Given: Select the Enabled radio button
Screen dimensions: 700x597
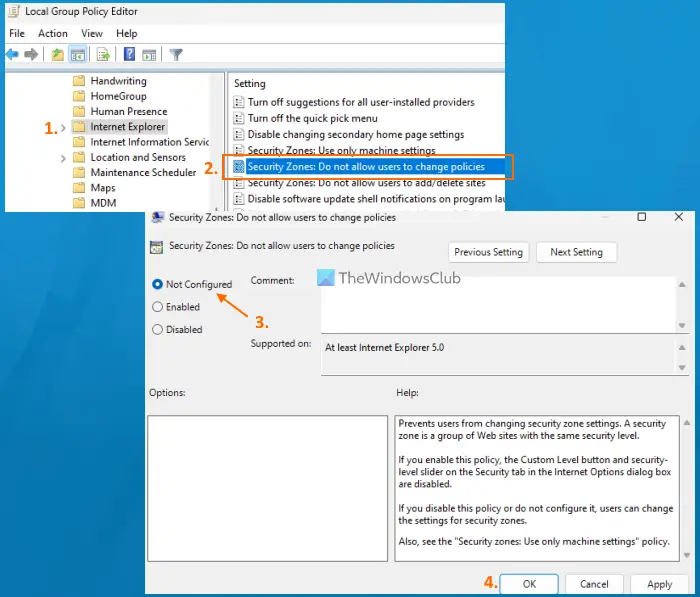Looking at the screenshot, I should 157,307.
